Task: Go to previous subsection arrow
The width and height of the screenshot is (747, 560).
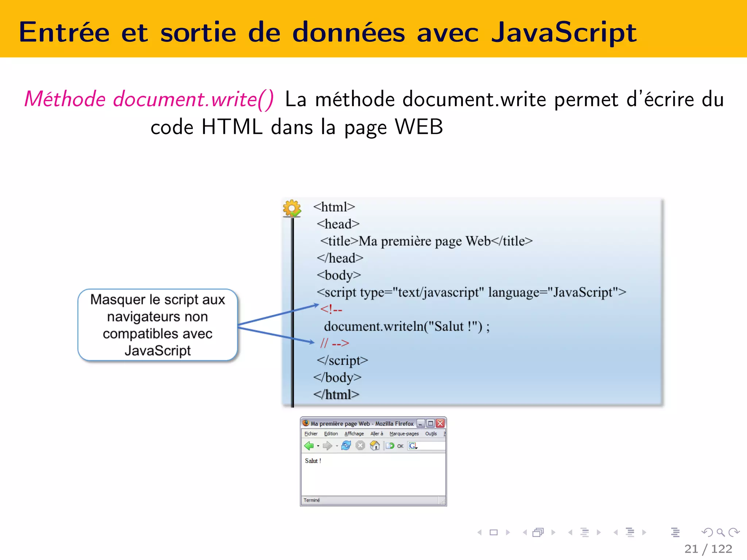Action: [570, 532]
